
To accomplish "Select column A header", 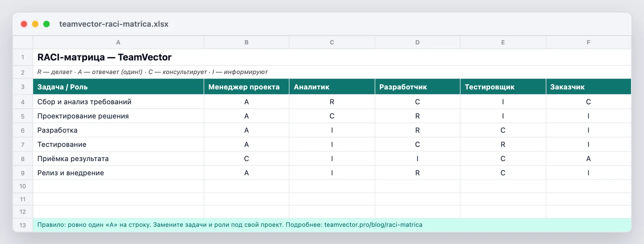I will (118, 42).
